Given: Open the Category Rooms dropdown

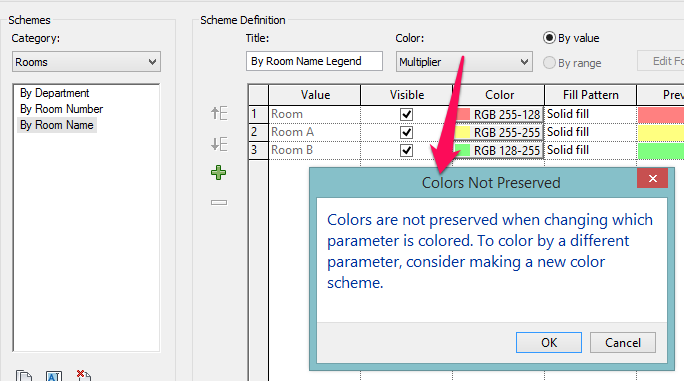Looking at the screenshot, I should 86,62.
